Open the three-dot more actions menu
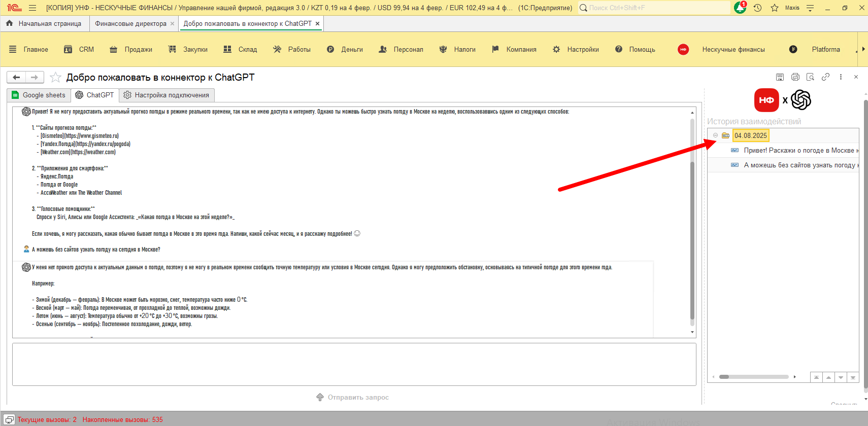 click(x=841, y=77)
